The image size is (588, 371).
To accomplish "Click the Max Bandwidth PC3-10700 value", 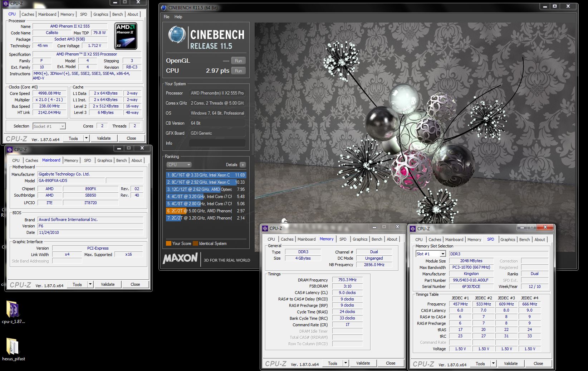I will [x=471, y=267].
